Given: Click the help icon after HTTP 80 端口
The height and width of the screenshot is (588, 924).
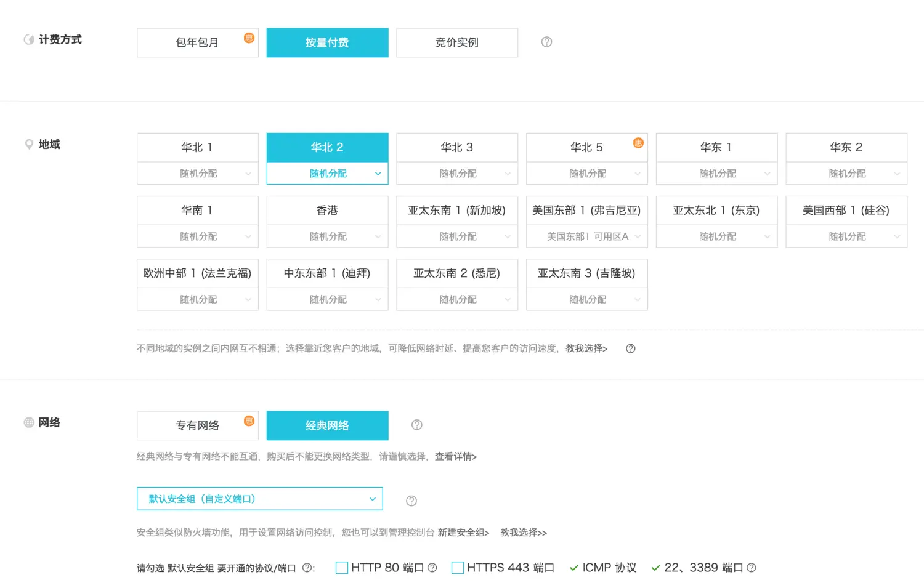Looking at the screenshot, I should (x=433, y=568).
